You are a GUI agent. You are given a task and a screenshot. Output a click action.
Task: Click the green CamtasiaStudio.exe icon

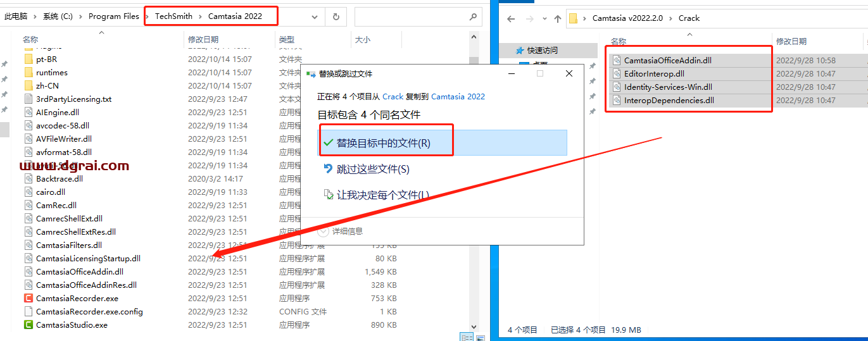[28, 325]
